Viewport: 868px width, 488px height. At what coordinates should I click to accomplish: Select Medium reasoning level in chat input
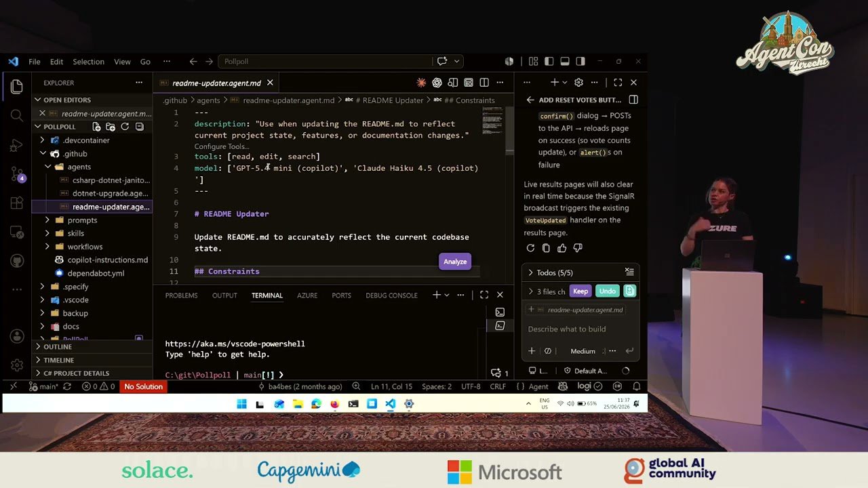pyautogui.click(x=583, y=351)
